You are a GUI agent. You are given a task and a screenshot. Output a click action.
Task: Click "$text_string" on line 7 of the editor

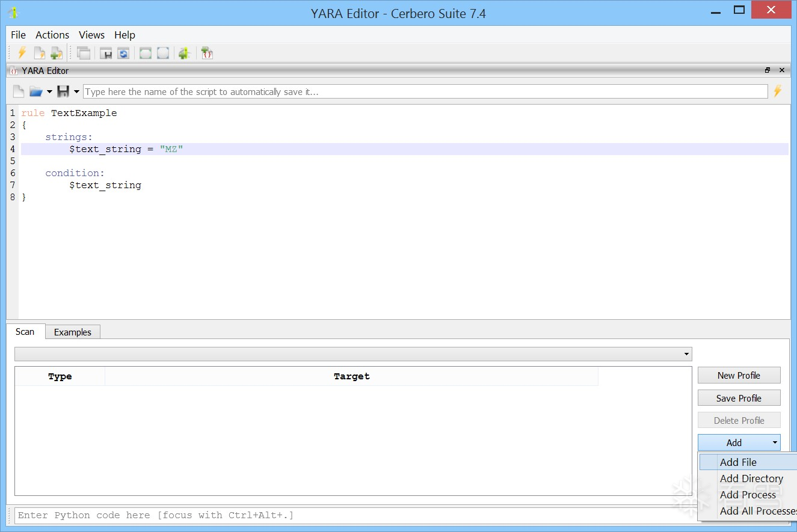[x=105, y=185]
